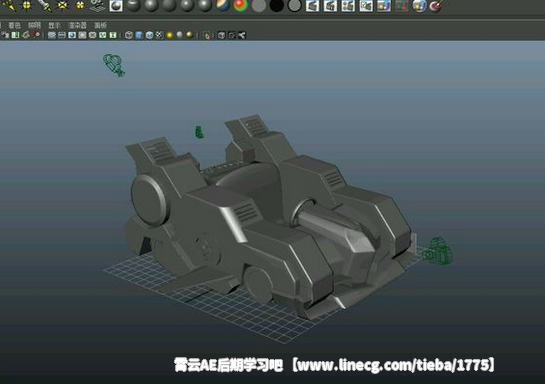The height and width of the screenshot is (384, 545).
Task: Click the spot light icon on the shelf
Action: pyautogui.click(x=44, y=5)
